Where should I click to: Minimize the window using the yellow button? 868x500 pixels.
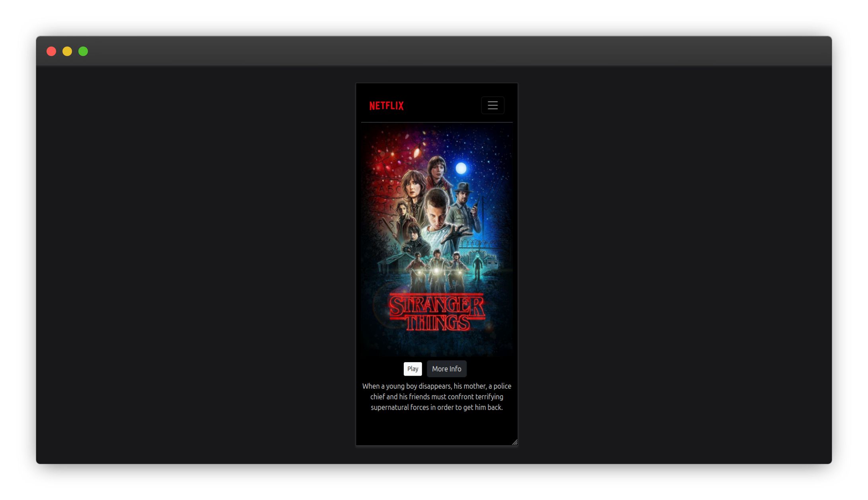click(x=67, y=51)
